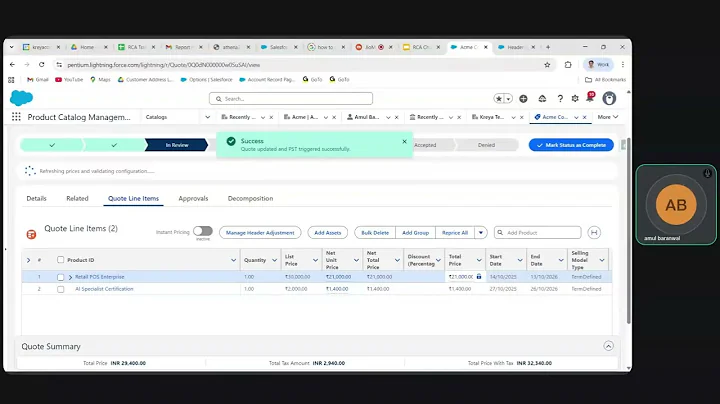Dismiss the Success toast notification
Image resolution: width=720 pixels, height=404 pixels.
[x=404, y=141]
